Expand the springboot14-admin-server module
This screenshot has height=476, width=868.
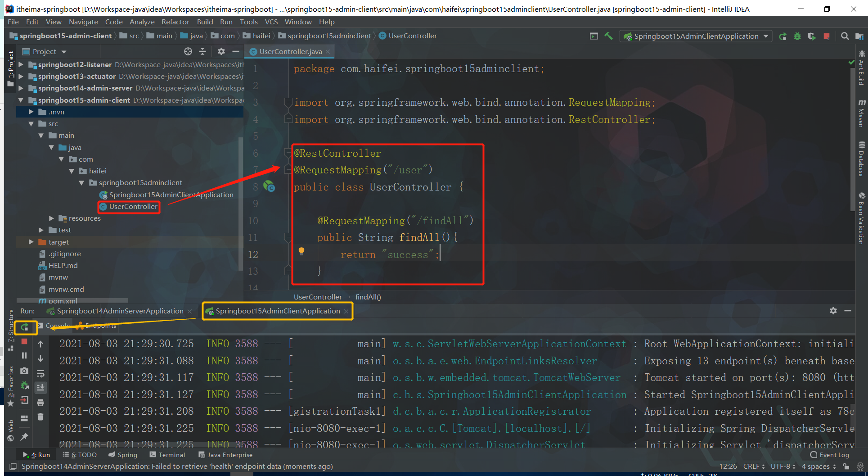click(21, 88)
